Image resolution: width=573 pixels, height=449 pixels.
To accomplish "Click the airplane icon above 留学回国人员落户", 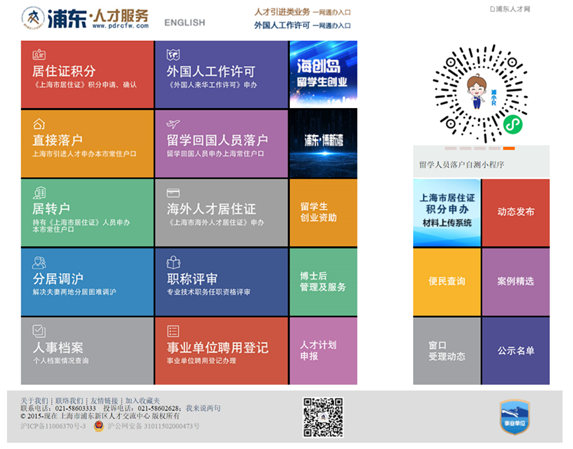I will [x=173, y=124].
